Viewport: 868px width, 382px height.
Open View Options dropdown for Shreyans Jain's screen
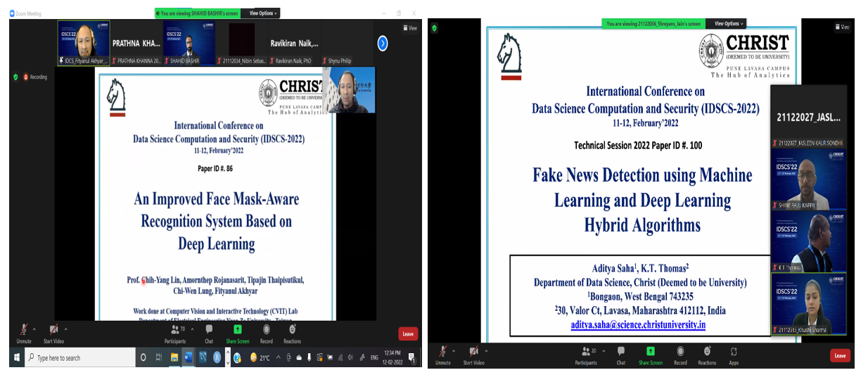click(x=728, y=23)
